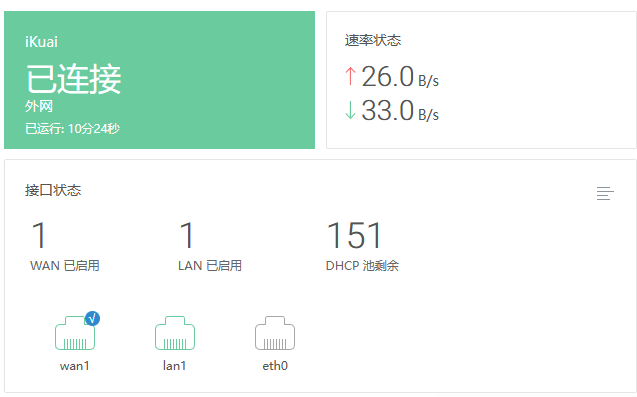Click the wan1 label text
637x397 pixels.
point(74,366)
